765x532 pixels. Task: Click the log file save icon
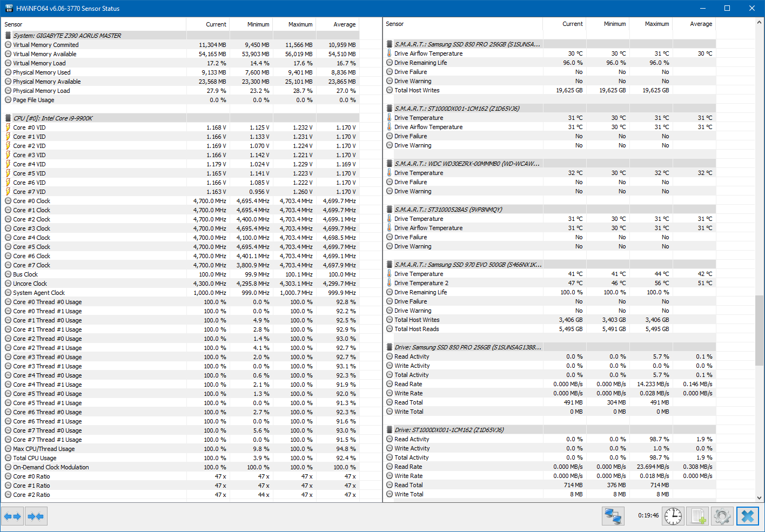coord(699,516)
